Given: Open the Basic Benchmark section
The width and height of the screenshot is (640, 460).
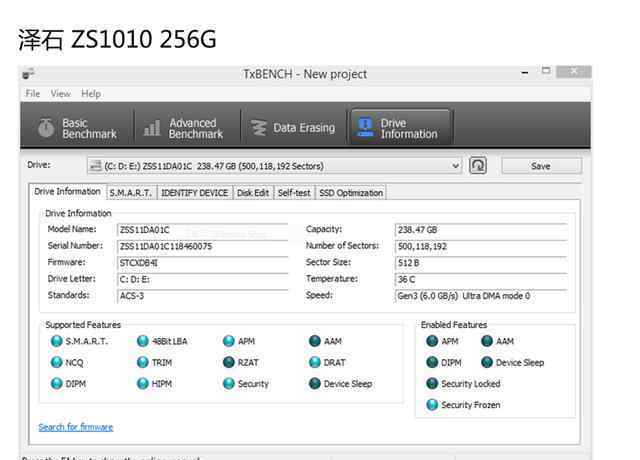Looking at the screenshot, I should (x=77, y=128).
